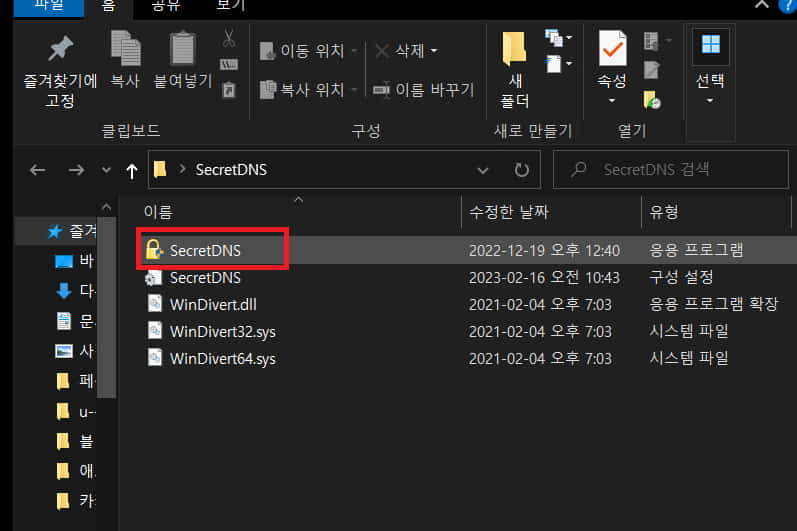Open the 복사 위치 (Copy to) menu
The width and height of the screenshot is (797, 531).
[x=308, y=90]
